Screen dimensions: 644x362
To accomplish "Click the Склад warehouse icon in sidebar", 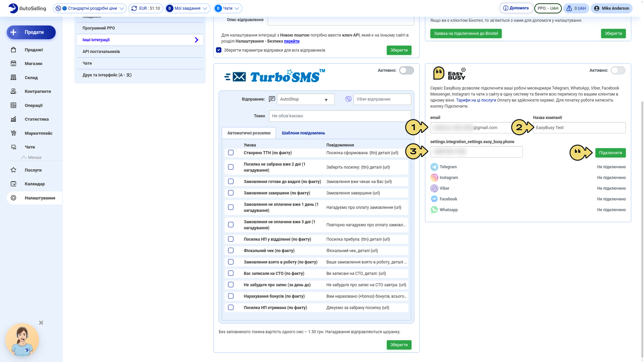I will point(13,78).
